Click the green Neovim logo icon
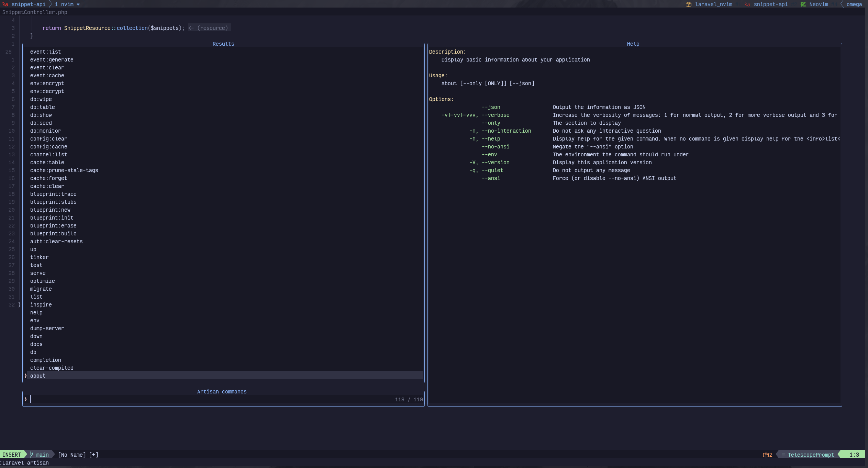Screen dimensions: 868x468 click(x=803, y=4)
